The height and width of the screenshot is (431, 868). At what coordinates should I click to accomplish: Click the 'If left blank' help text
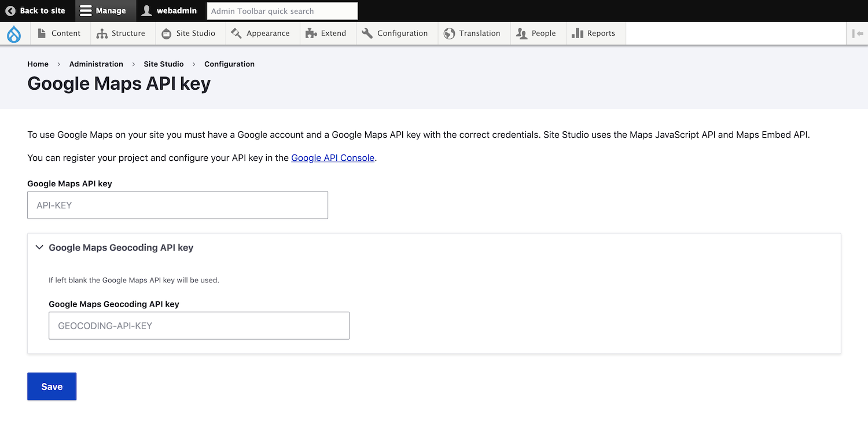tap(134, 280)
